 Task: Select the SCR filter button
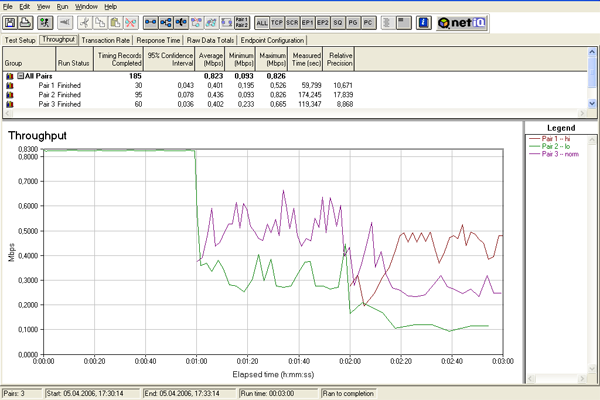[x=292, y=23]
